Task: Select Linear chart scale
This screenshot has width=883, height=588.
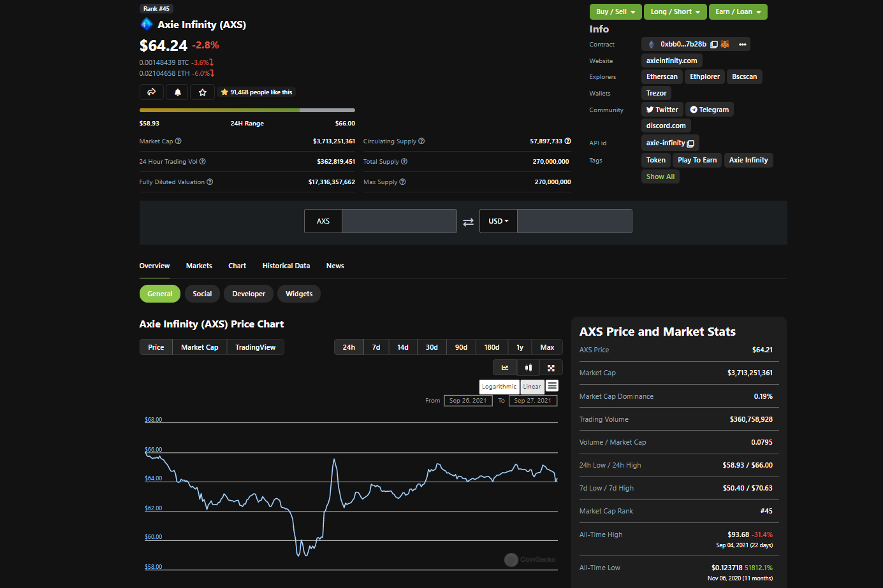Action: 532,387
